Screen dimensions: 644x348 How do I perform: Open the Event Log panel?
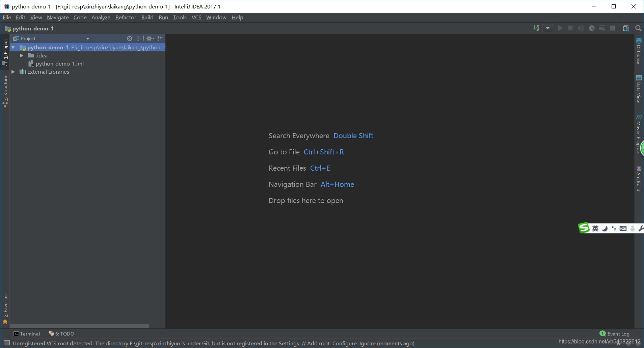tap(615, 334)
